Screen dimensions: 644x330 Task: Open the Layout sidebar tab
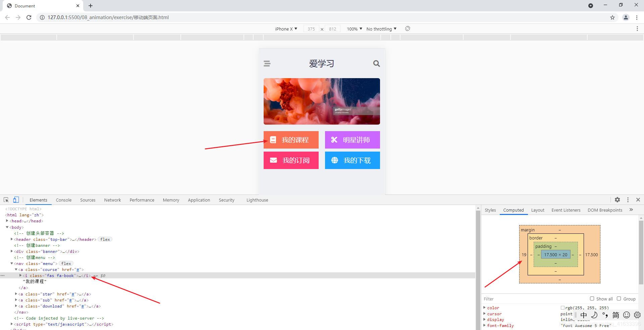point(538,210)
